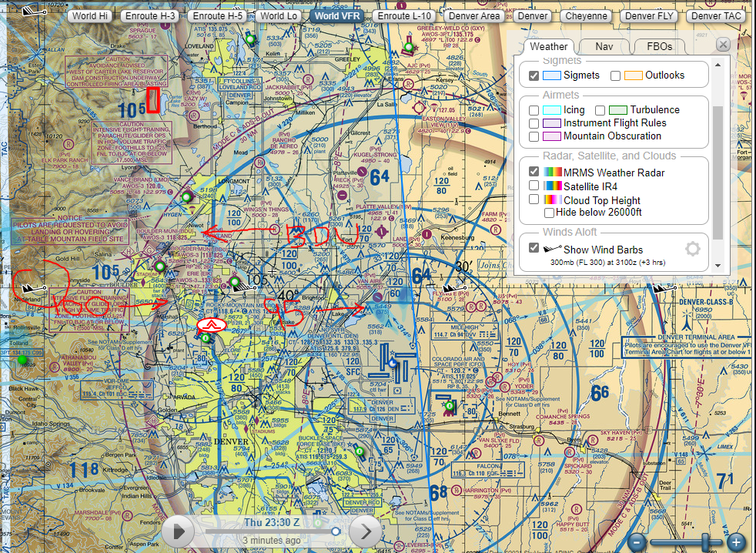Open the FBOs tab
Image resolution: width=756 pixels, height=553 pixels.
pos(659,46)
